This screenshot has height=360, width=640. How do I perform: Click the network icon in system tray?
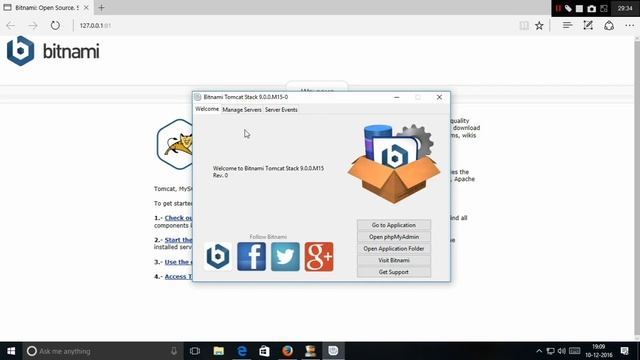click(551, 351)
